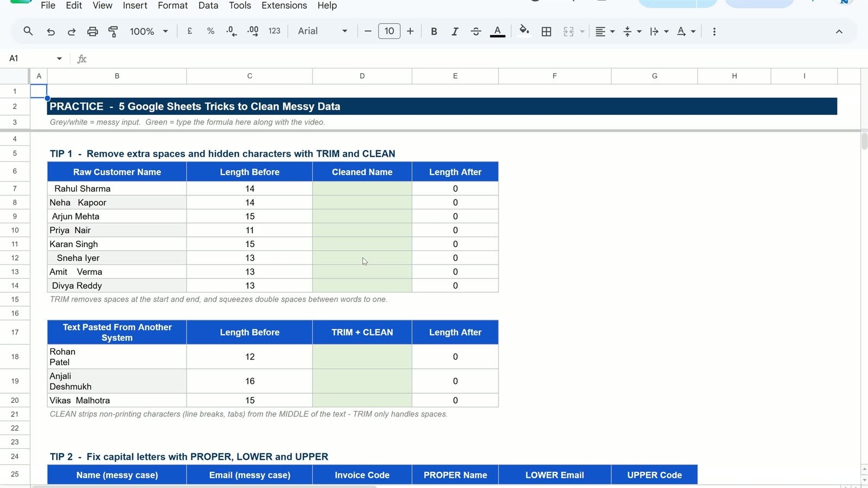Image resolution: width=868 pixels, height=488 pixels.
Task: Toggle bold formatting
Action: tap(433, 31)
